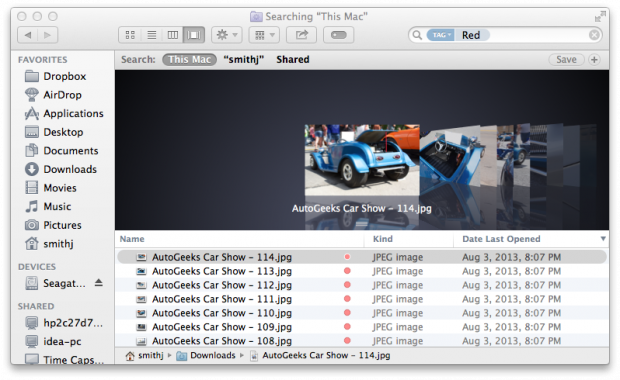
Task: Open the Arrange items dropdown
Action: click(264, 35)
